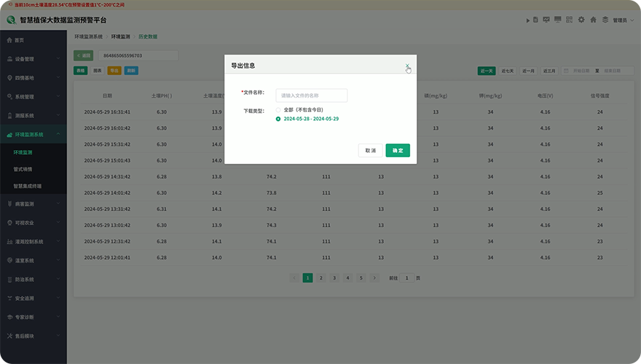The image size is (641, 364).
Task: Select the 2024-05-28 - 2024-05-29 radio option
Action: [278, 119]
